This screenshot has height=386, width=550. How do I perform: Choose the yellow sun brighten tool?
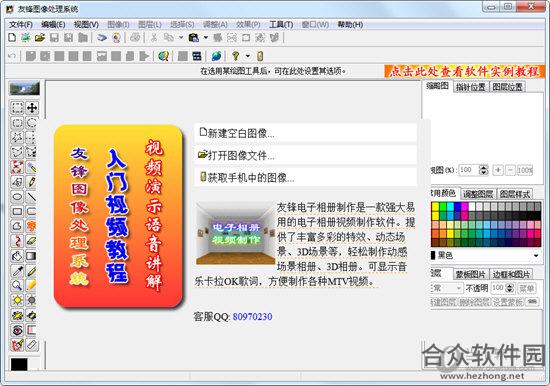coord(17,300)
